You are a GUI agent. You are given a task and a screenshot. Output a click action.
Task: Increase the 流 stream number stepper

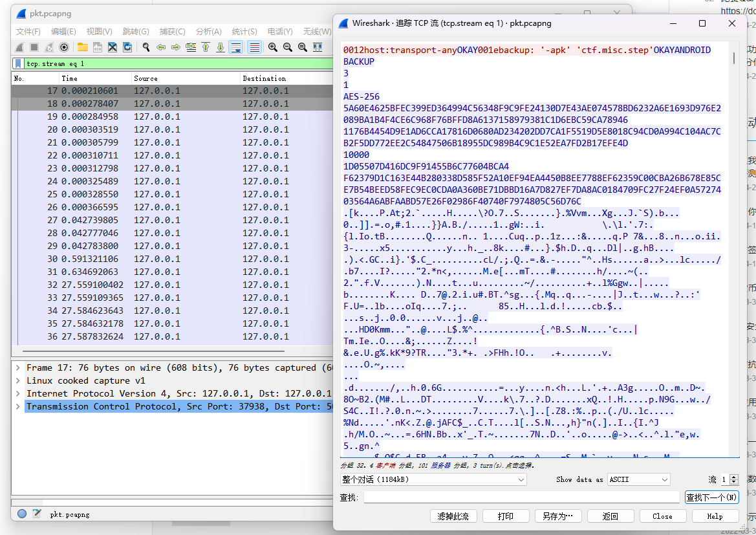point(733,477)
